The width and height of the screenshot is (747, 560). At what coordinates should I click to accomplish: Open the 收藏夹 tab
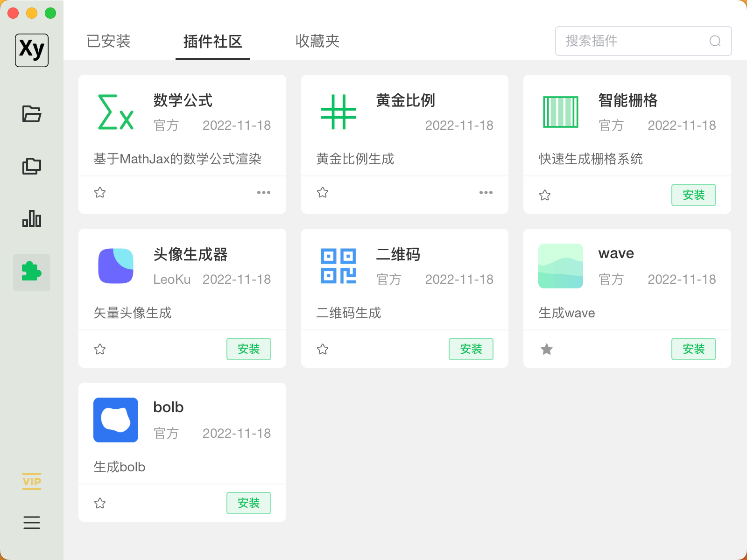317,42
